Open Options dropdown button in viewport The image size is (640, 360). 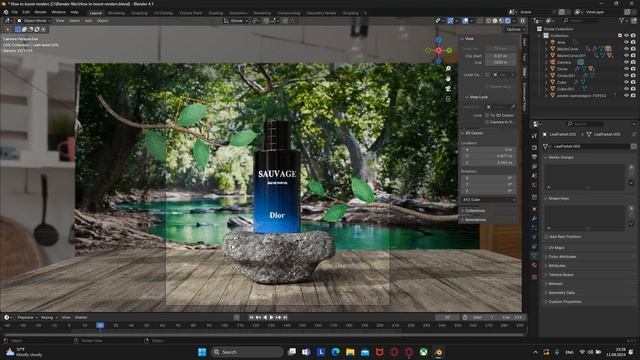coord(516,29)
